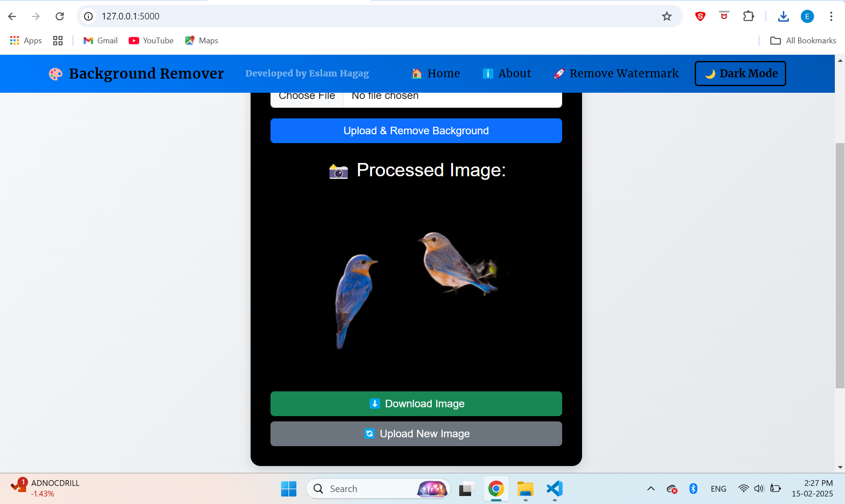The image size is (845, 504).
Task: Open Chrome downloads icon
Action: 783,16
